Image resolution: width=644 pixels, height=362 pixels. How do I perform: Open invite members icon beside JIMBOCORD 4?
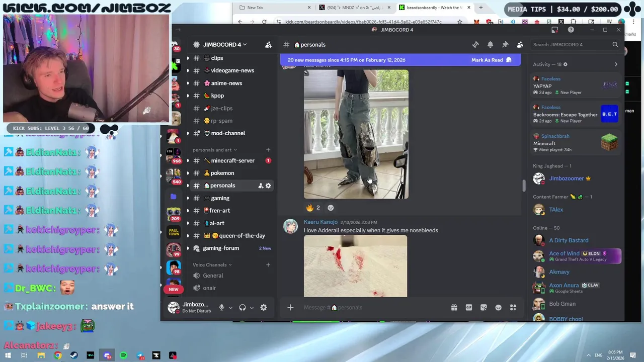tap(268, 45)
